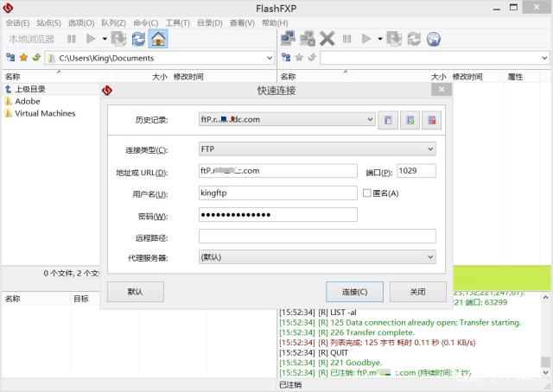Click the second history icon button
Image resolution: width=553 pixels, height=392 pixels.
(x=410, y=120)
